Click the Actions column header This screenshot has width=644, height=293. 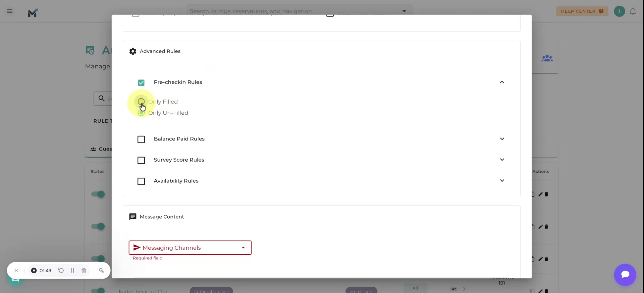click(x=540, y=172)
